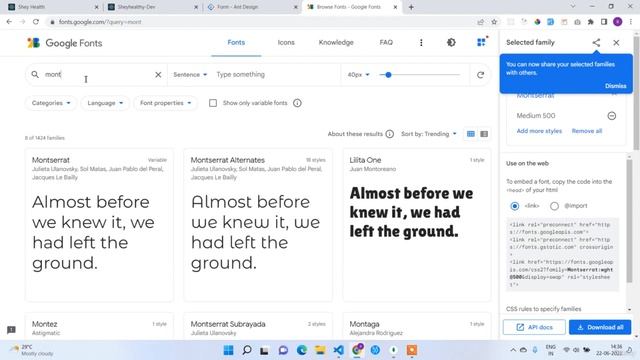Click Download all button
Viewport: 640px width, 360px height.
pos(600,327)
